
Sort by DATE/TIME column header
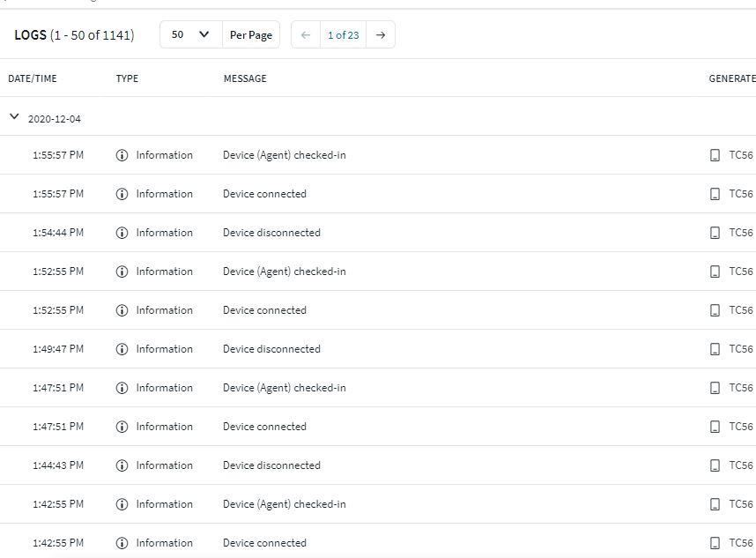[x=33, y=78]
